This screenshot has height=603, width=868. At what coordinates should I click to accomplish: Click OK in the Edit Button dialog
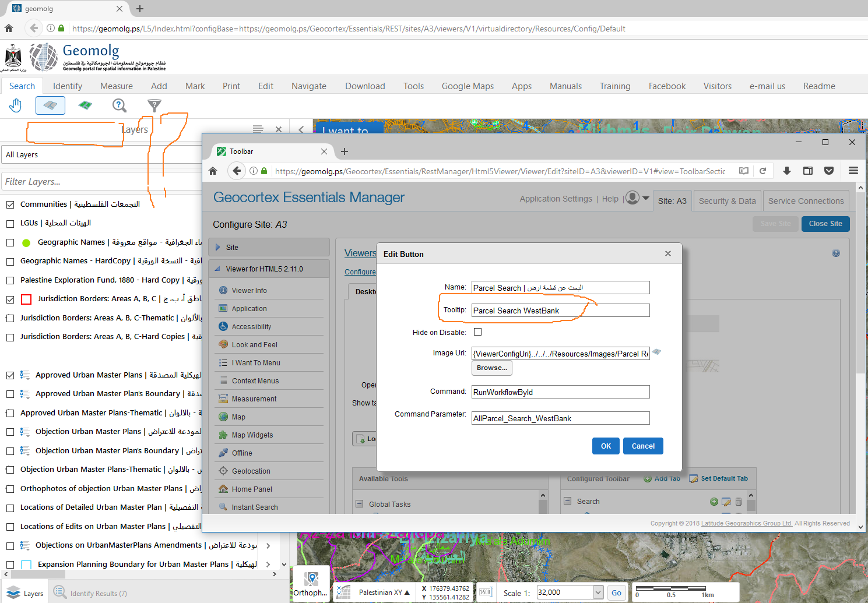click(x=606, y=446)
